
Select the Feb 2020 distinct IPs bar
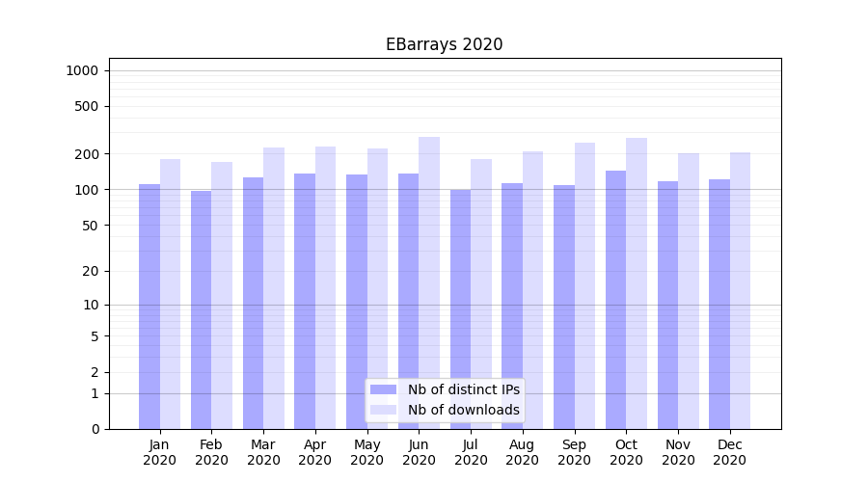pos(201,308)
